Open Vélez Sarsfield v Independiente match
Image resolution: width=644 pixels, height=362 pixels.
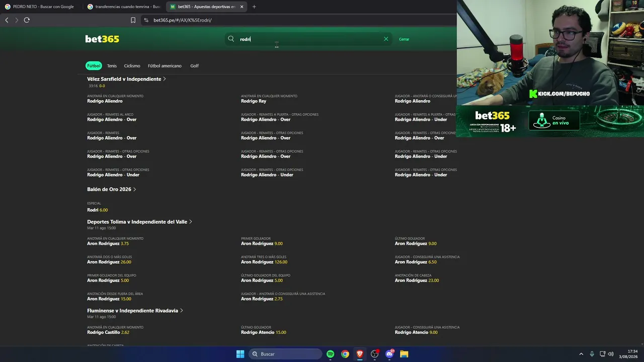(x=126, y=79)
